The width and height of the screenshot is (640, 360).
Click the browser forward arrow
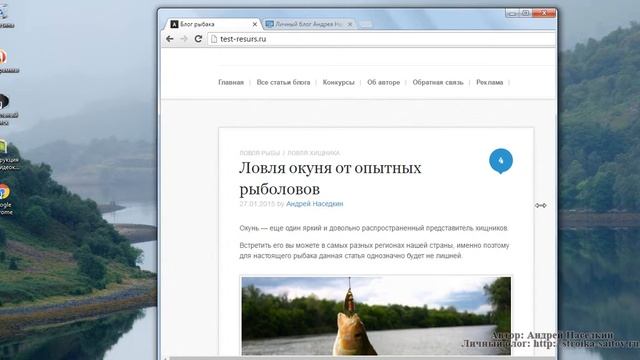(184, 39)
